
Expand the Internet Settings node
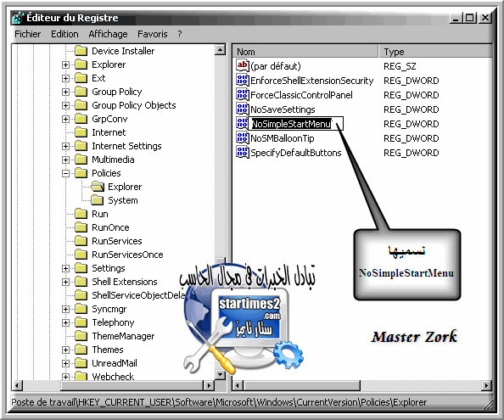pos(65,147)
